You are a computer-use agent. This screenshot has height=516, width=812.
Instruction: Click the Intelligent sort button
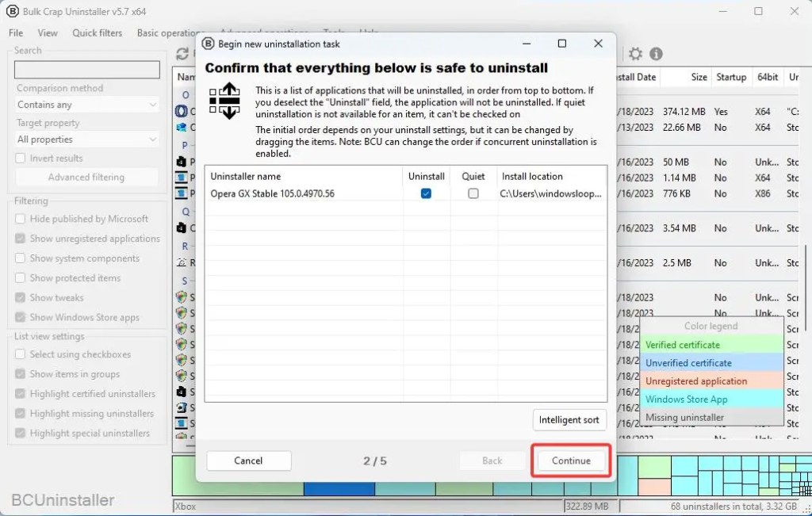point(569,420)
